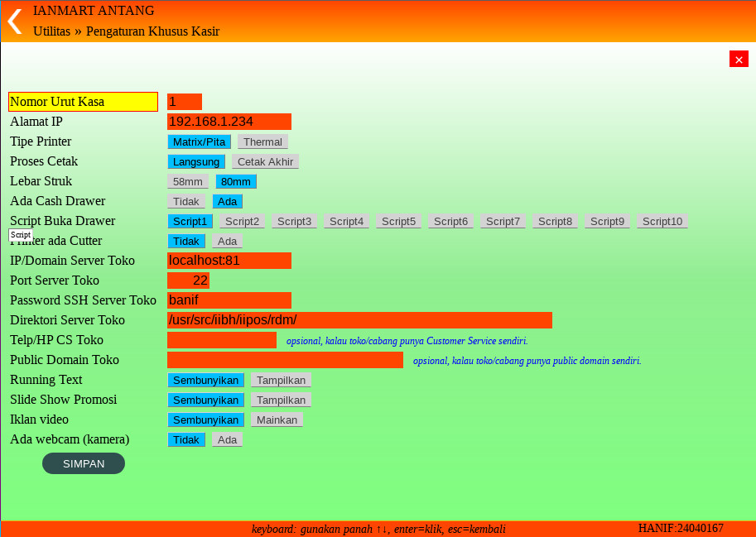Enable printer cutter with Ada option
Image resolution: width=756 pixels, height=537 pixels.
coord(227,241)
